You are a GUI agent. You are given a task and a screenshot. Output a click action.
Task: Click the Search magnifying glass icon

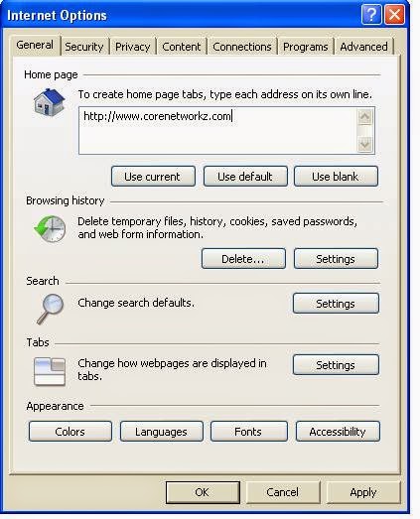[50, 309]
